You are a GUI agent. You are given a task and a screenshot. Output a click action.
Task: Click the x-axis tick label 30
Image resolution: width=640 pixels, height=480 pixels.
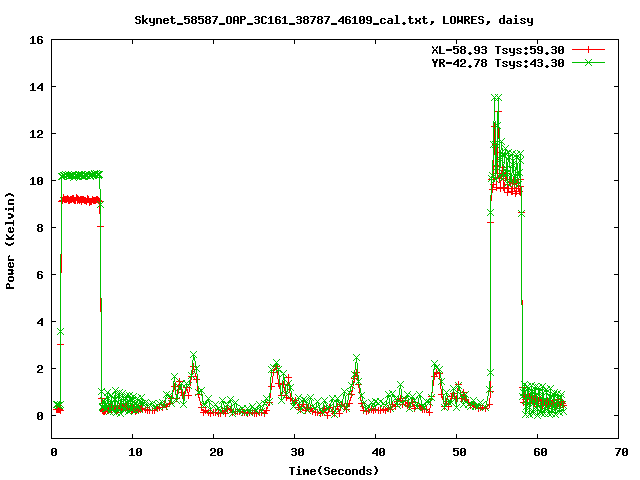coord(298,452)
